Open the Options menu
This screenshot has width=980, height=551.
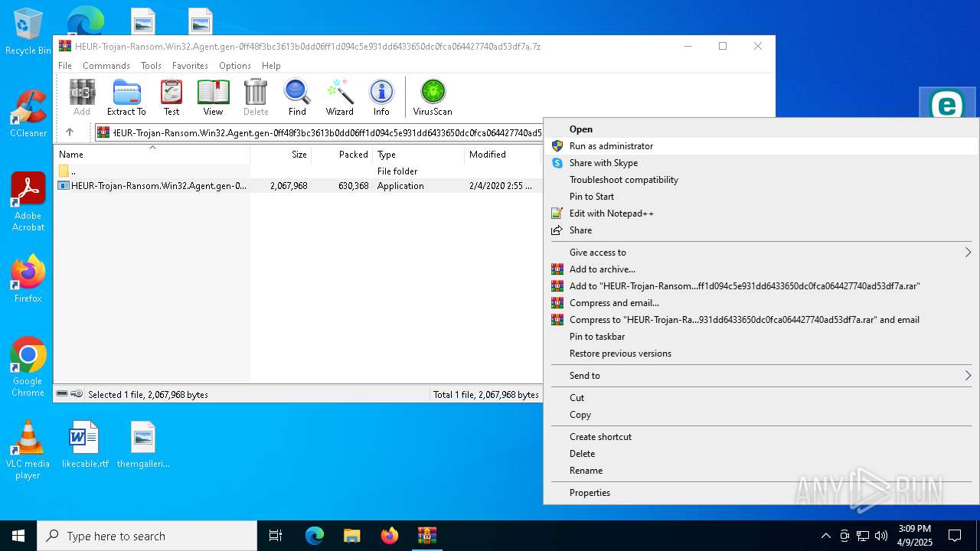pos(235,66)
